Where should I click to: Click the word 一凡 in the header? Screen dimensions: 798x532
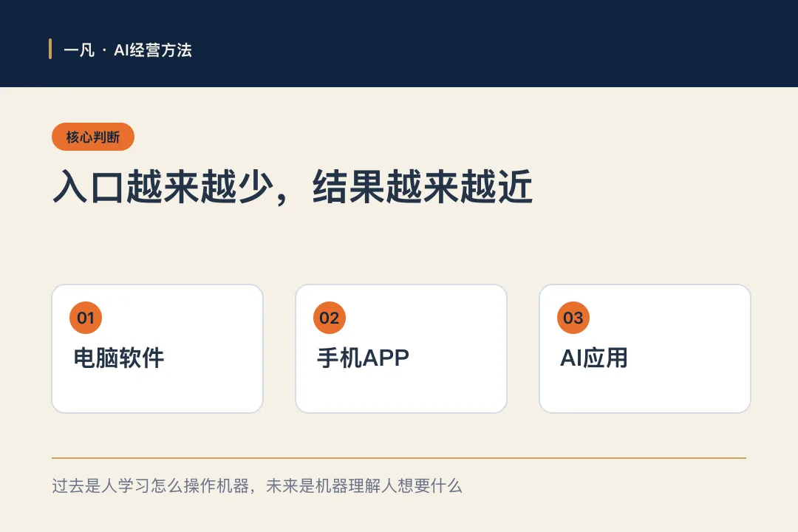79,50
